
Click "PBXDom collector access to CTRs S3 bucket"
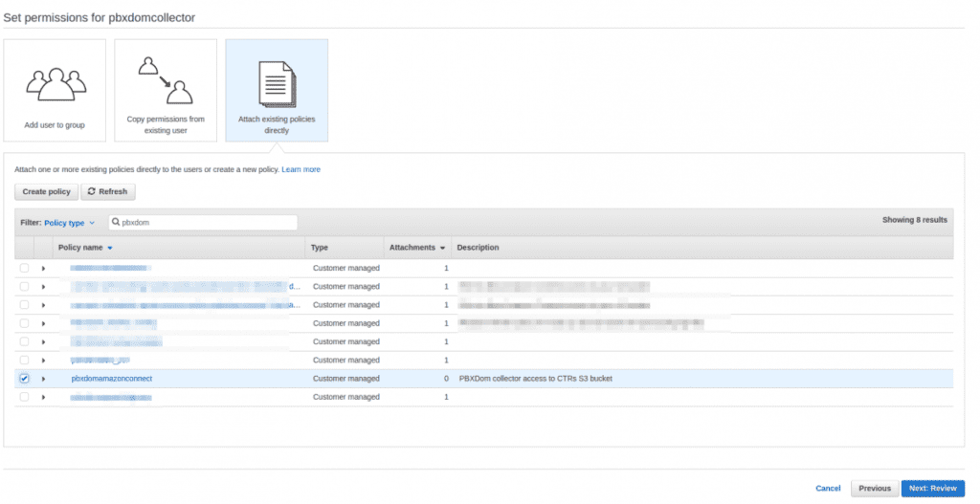point(536,379)
